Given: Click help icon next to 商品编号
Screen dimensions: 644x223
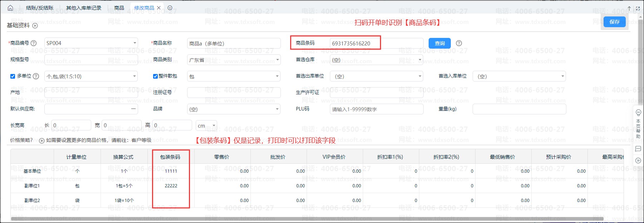Looking at the screenshot, I should [34, 43].
